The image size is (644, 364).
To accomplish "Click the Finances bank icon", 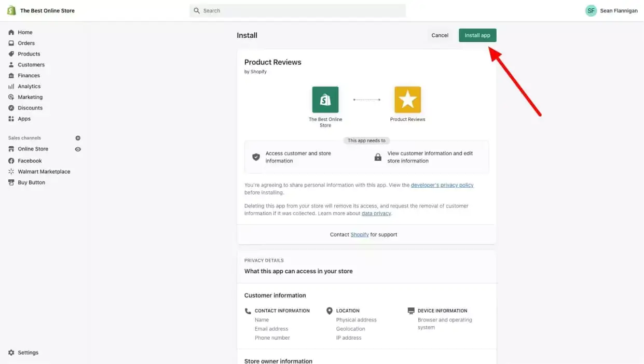I will point(11,76).
